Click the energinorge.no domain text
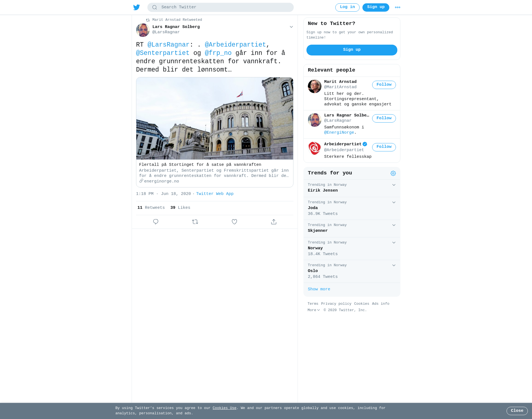532x419 pixels. (x=162, y=181)
